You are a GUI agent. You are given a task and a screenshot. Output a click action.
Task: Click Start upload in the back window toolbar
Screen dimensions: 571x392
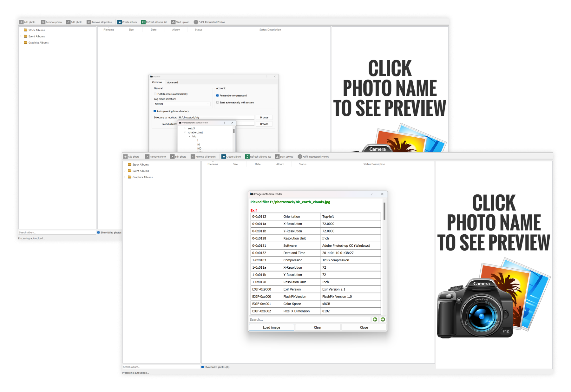180,22
